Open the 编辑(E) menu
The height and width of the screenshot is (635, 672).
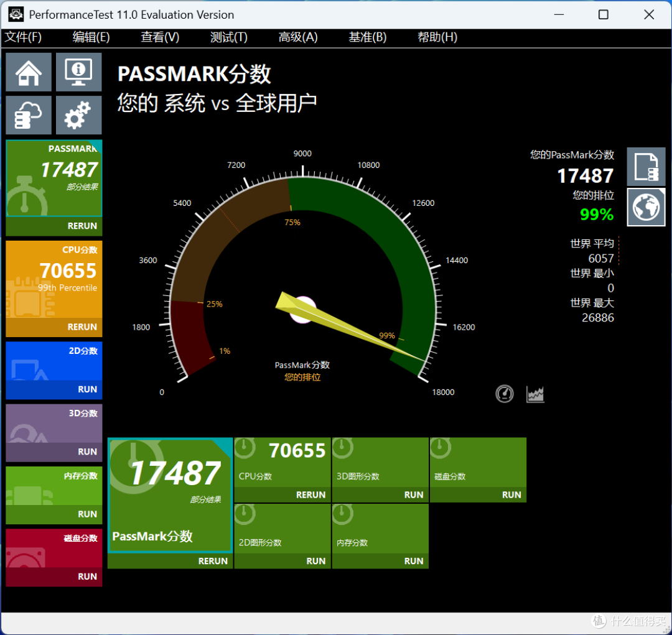tap(91, 37)
